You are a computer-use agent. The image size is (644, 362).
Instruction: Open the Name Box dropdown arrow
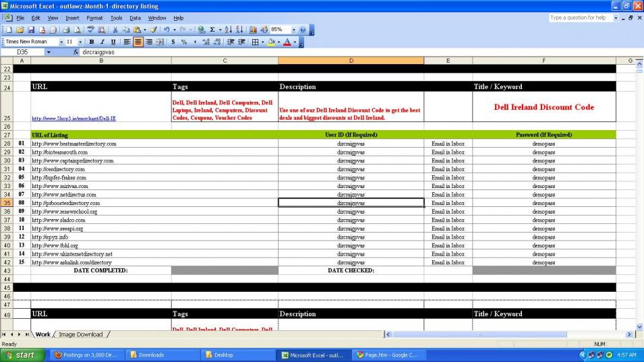click(x=49, y=52)
